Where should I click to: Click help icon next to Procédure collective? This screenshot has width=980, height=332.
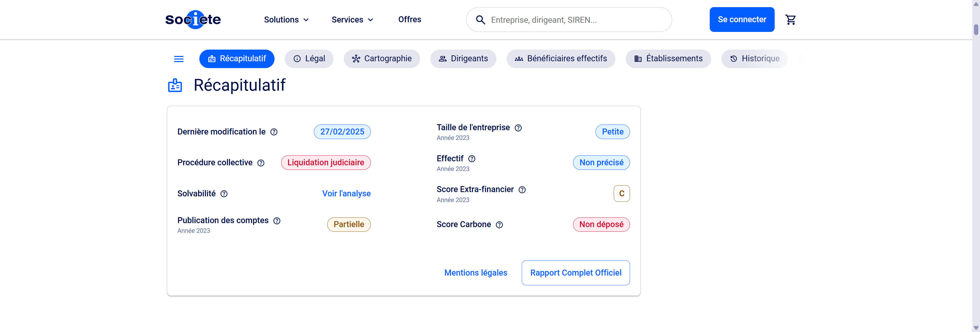261,163
